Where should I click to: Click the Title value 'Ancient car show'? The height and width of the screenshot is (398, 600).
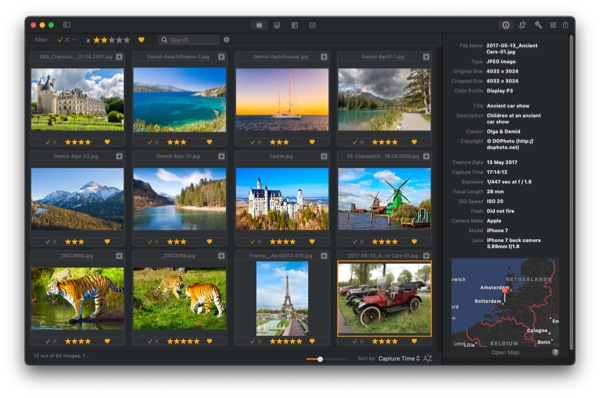tap(508, 106)
